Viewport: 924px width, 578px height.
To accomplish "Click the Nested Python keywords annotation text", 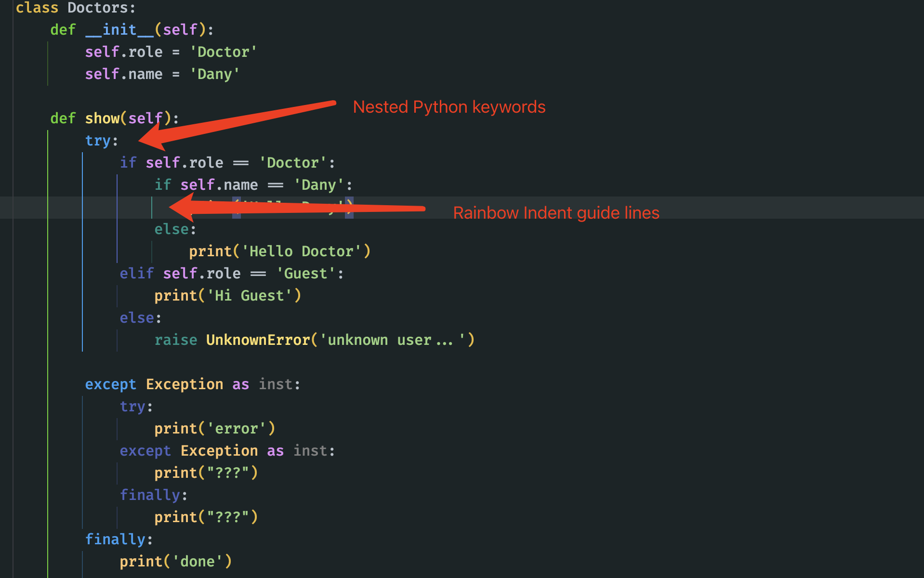I will (x=449, y=107).
